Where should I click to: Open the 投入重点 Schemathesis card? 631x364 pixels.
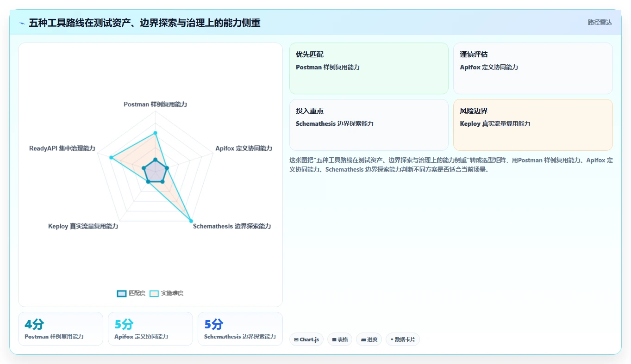pos(369,125)
